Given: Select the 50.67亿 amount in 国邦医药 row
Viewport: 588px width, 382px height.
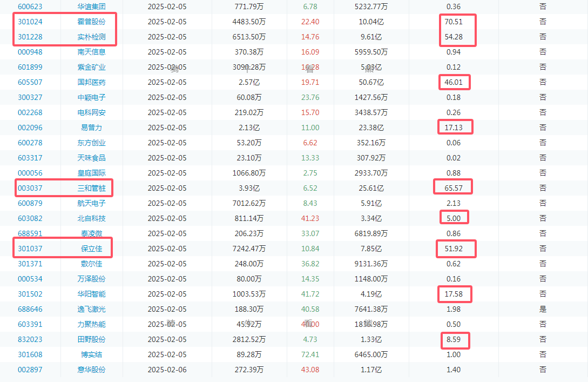Looking at the screenshot, I should point(371,82).
